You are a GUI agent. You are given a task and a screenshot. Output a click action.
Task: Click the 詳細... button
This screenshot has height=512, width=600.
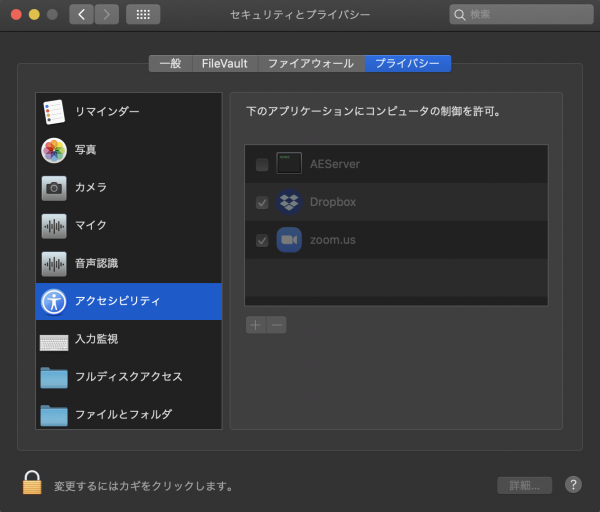[525, 485]
